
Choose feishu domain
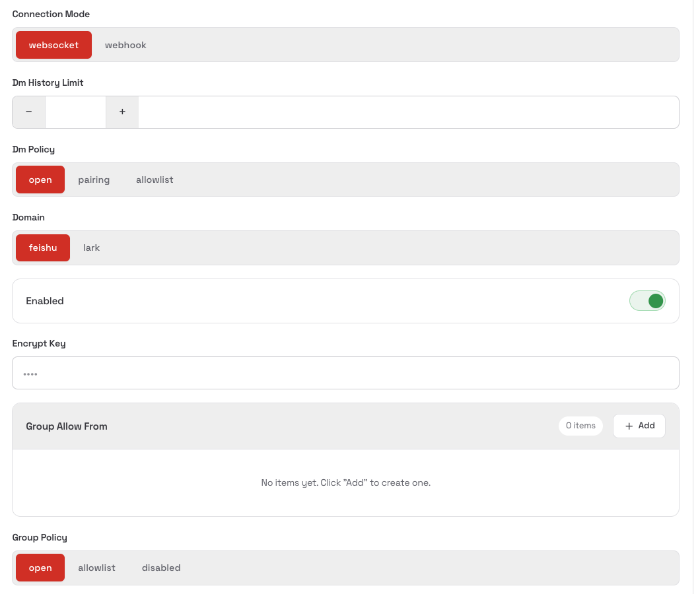click(x=43, y=247)
